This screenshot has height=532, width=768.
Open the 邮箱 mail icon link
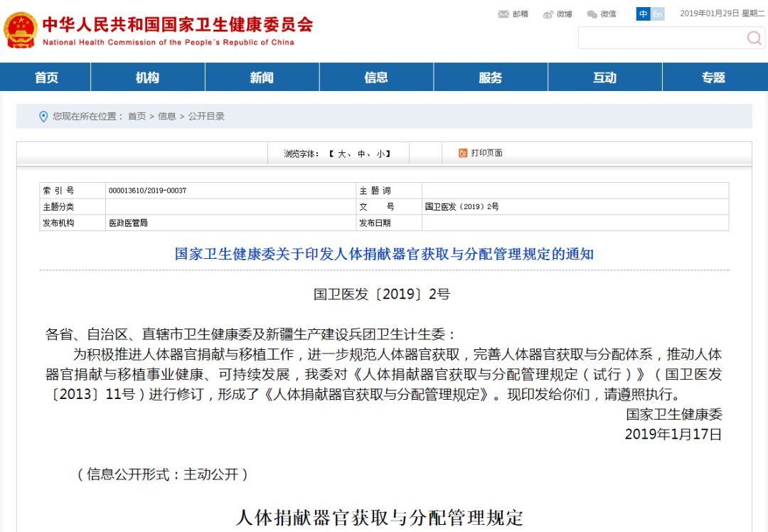[x=513, y=14]
